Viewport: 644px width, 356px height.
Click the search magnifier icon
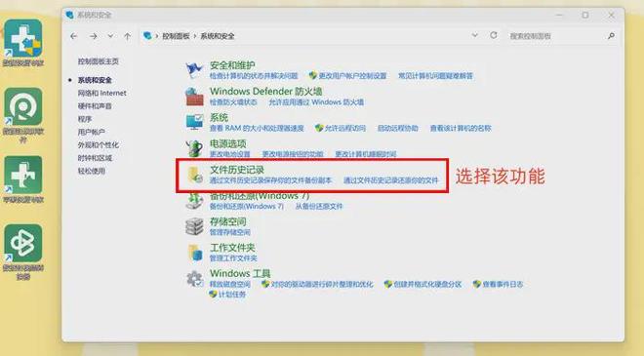pyautogui.click(x=611, y=36)
